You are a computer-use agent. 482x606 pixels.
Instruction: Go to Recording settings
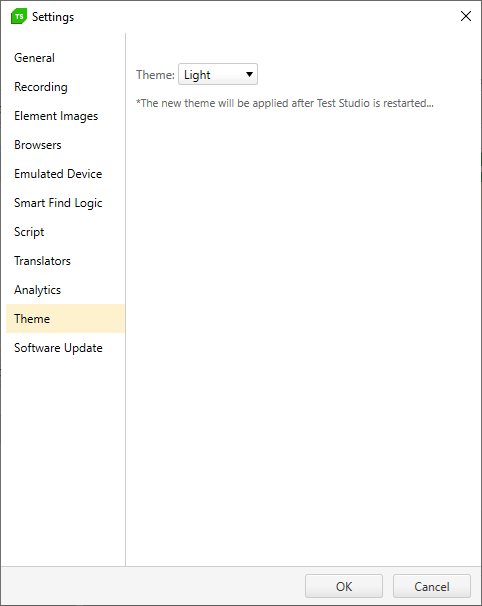[x=65, y=87]
